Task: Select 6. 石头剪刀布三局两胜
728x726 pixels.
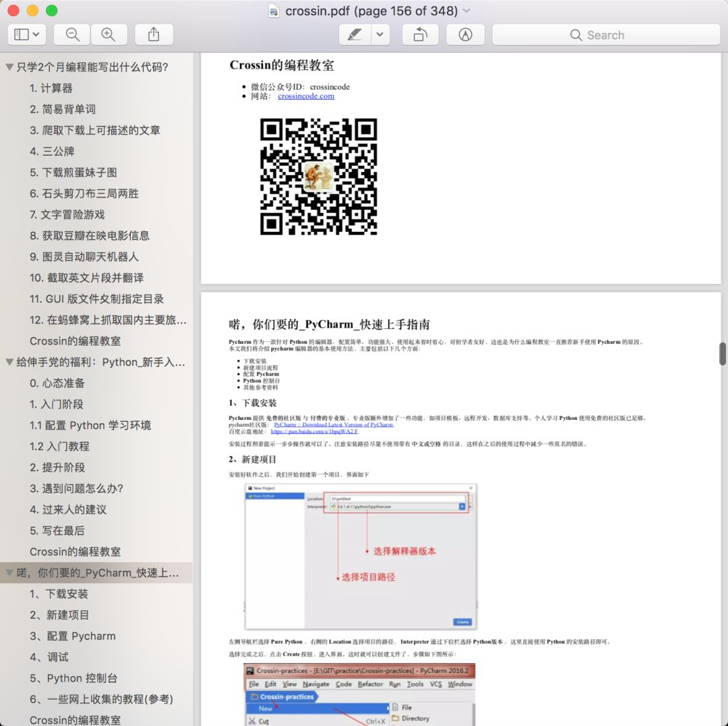Action: [x=84, y=193]
